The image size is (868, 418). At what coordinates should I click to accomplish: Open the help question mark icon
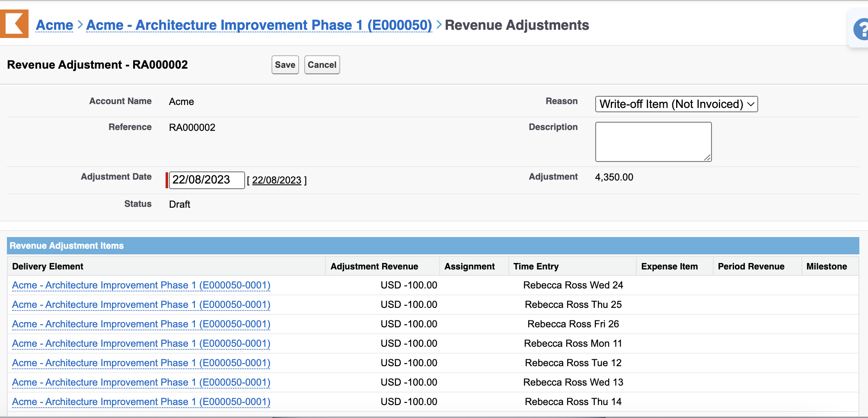(x=861, y=30)
